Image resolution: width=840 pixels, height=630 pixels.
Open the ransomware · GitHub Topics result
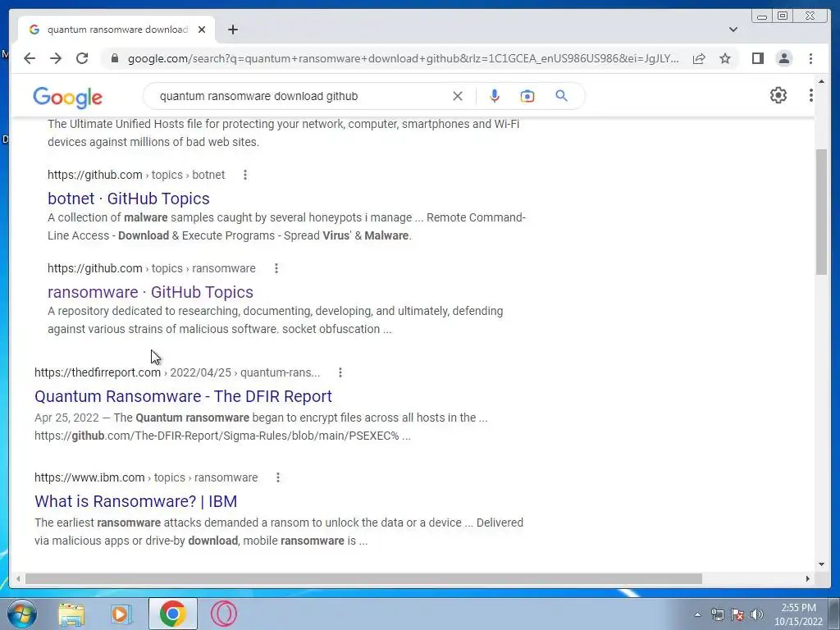click(151, 292)
